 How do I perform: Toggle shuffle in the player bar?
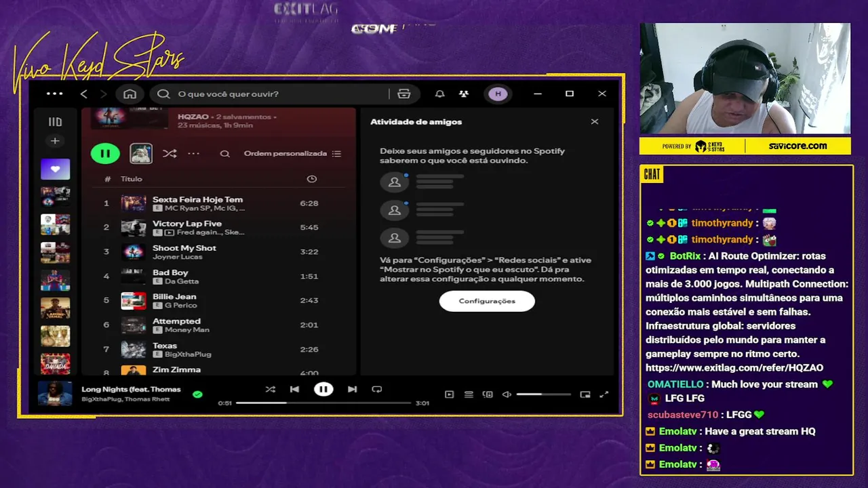(270, 389)
